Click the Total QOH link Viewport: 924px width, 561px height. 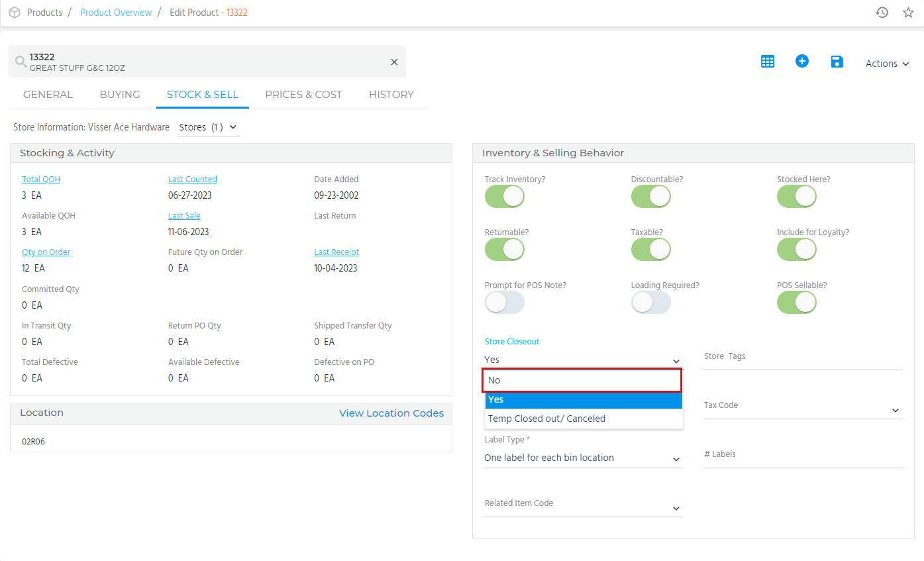tap(41, 179)
